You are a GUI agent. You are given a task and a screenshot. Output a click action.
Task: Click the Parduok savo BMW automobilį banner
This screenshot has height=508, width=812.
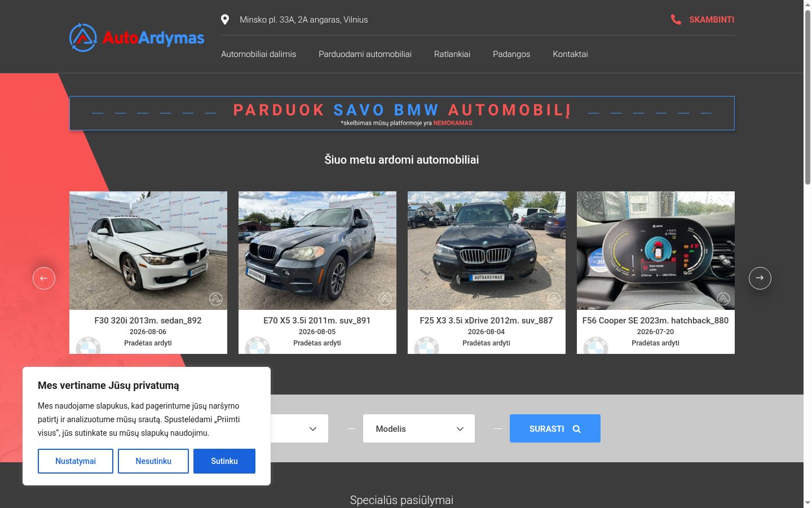pos(401,113)
